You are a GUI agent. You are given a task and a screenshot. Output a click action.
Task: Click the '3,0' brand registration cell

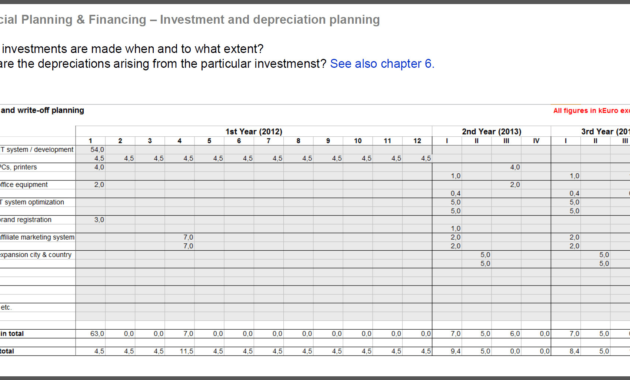[x=99, y=220]
